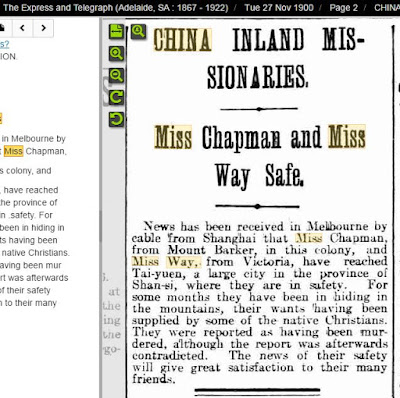Go to the next article arrow
Viewport: 400px width, 398px height.
[x=43, y=28]
